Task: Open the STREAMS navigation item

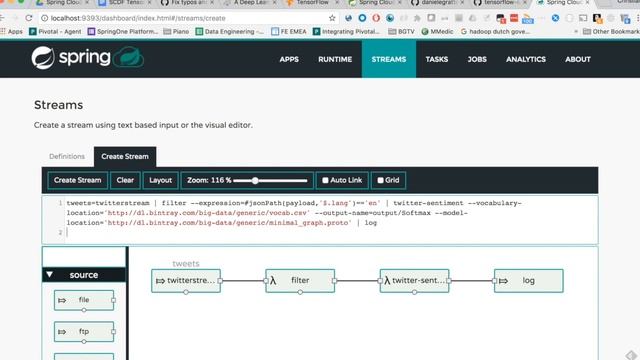Action: coord(389,59)
